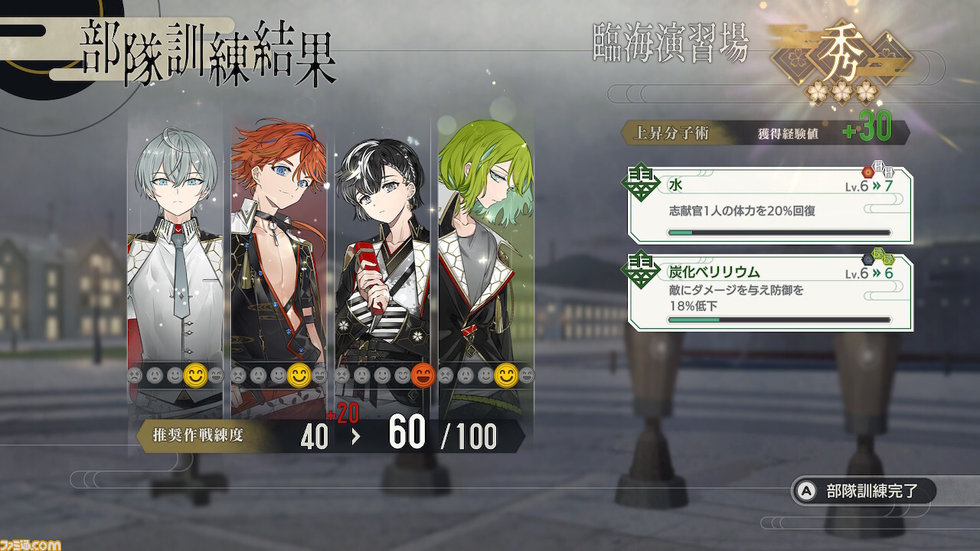The height and width of the screenshot is (551, 980).
Task: Click the yellow smiley under green-haired character
Action: 505,376
